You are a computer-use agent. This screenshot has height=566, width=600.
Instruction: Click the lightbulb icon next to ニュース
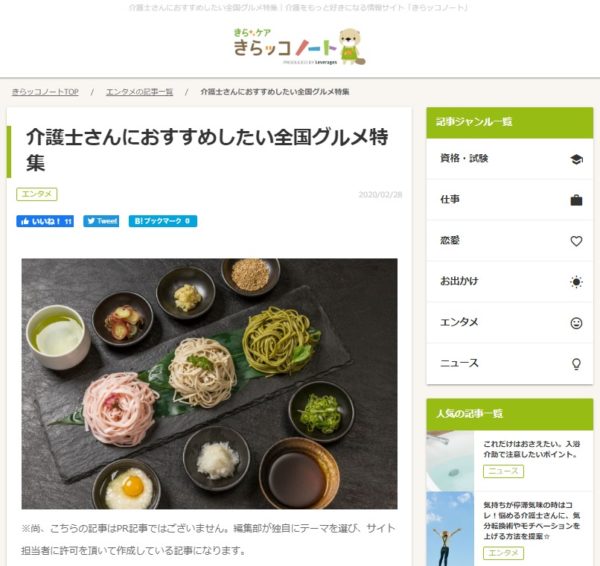point(576,364)
